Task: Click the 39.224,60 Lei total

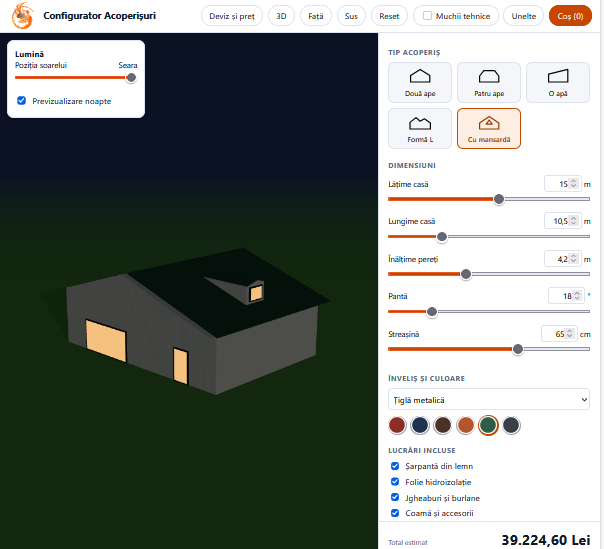Action: pos(546,540)
